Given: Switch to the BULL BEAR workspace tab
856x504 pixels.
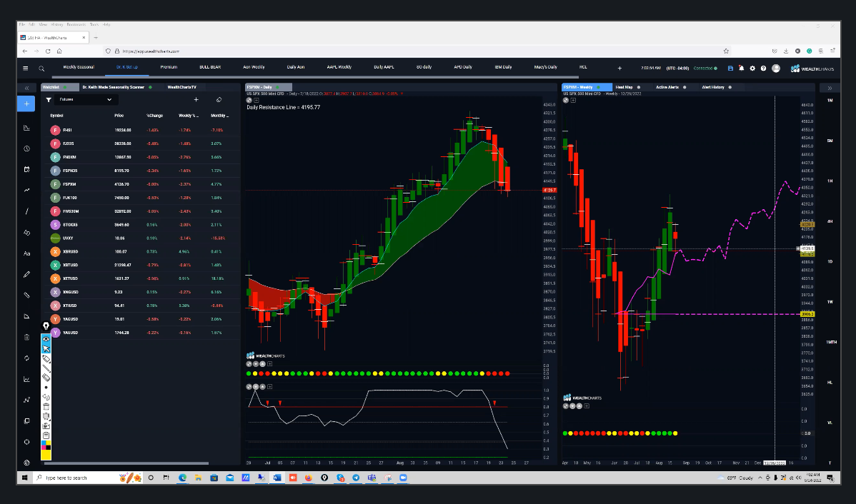Looking at the screenshot, I should 210,67.
